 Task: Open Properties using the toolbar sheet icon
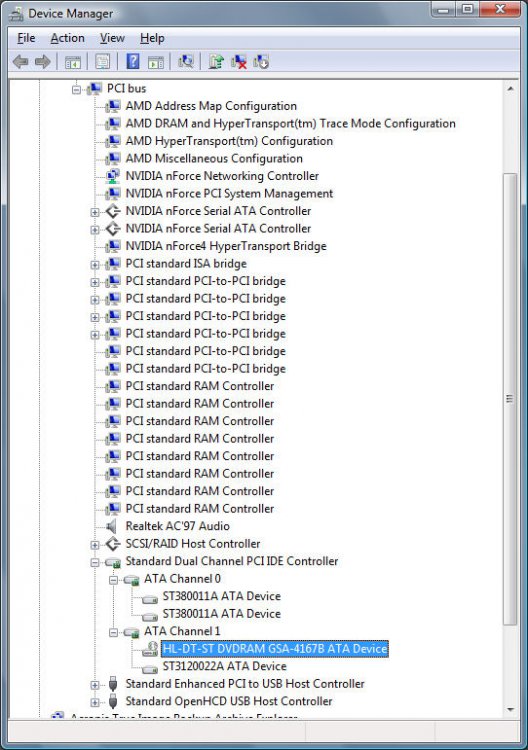102,62
